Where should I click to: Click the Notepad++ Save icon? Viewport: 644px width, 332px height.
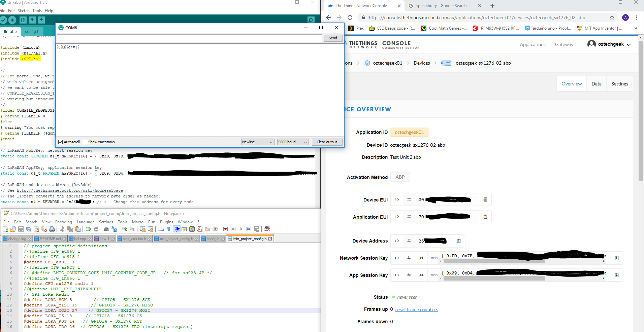point(21,229)
